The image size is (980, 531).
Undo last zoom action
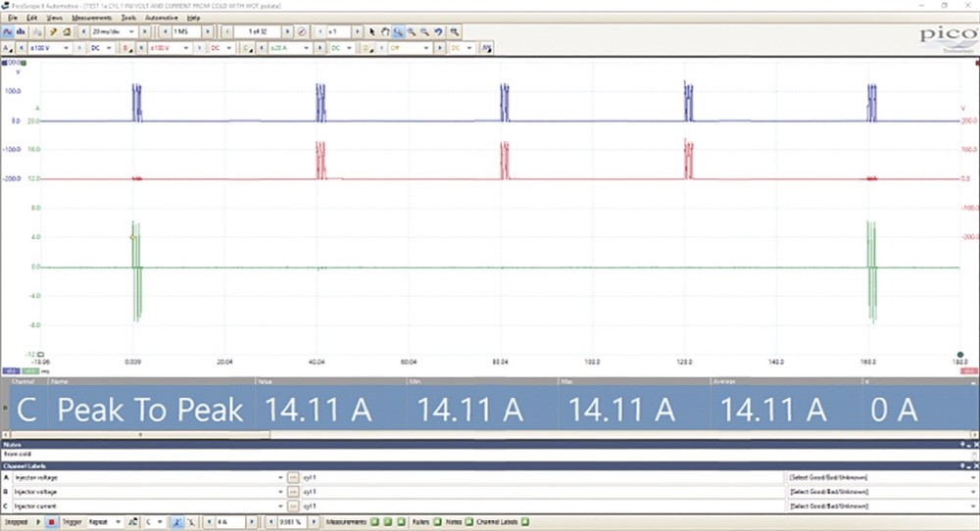(x=438, y=31)
